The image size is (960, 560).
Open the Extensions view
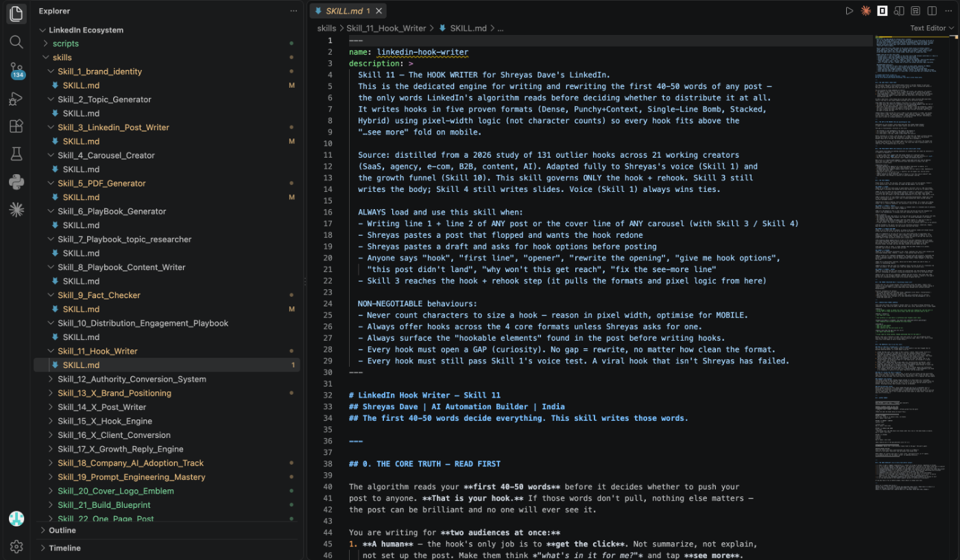[16, 126]
